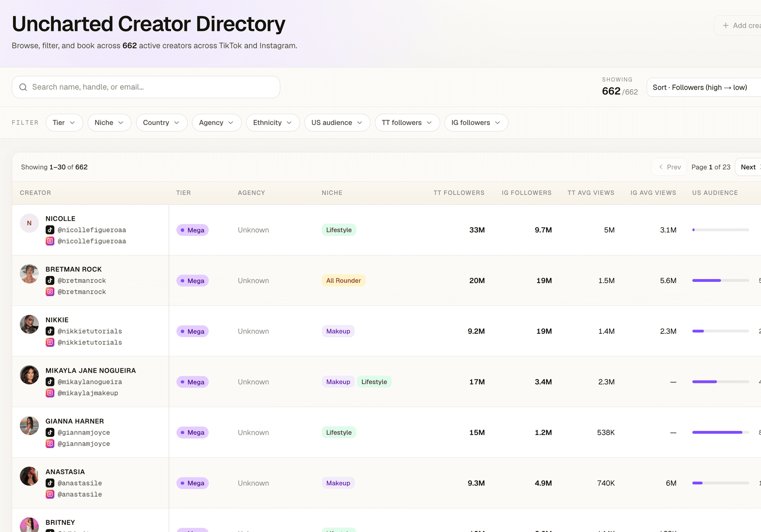
Task: Open Nikkie's profile photo
Action: pos(29,324)
